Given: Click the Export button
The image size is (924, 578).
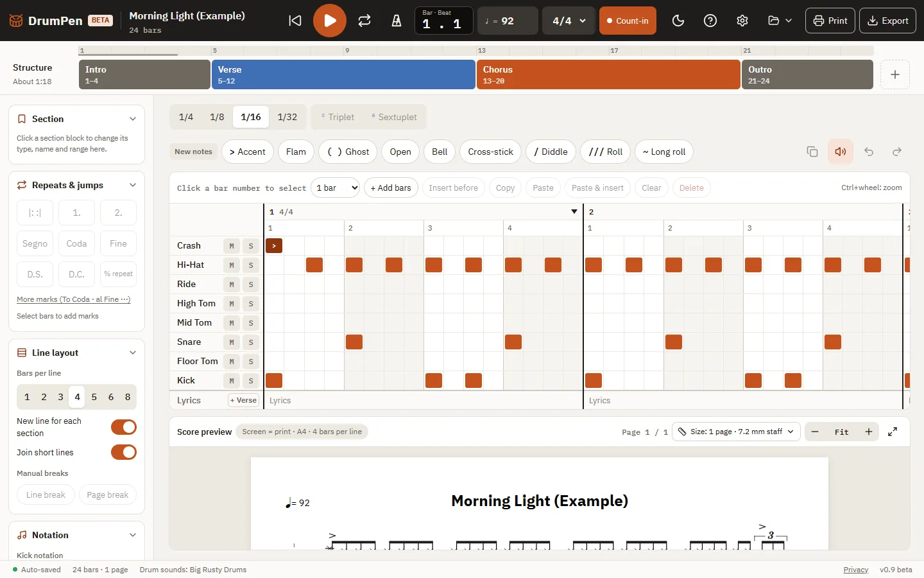Looking at the screenshot, I should point(888,21).
